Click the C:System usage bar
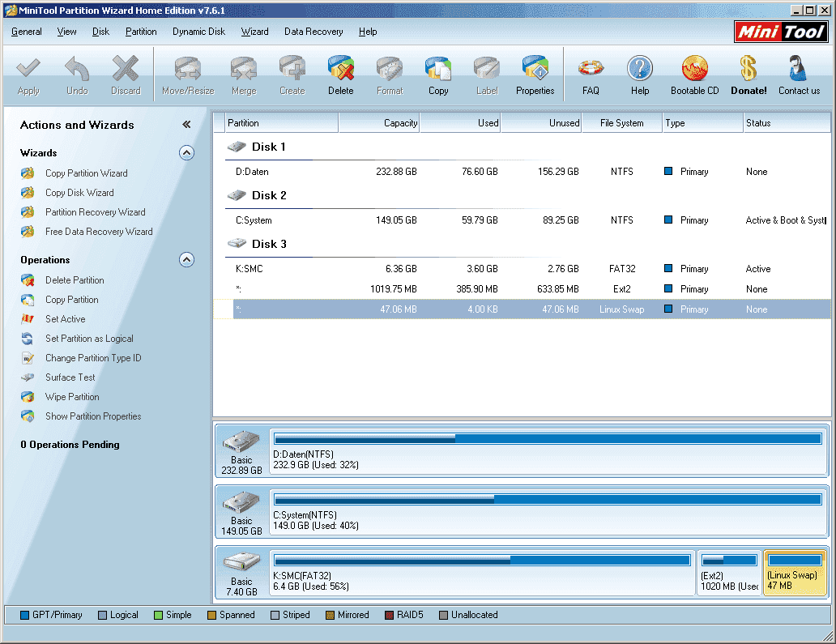836x644 pixels. pyautogui.click(x=548, y=500)
